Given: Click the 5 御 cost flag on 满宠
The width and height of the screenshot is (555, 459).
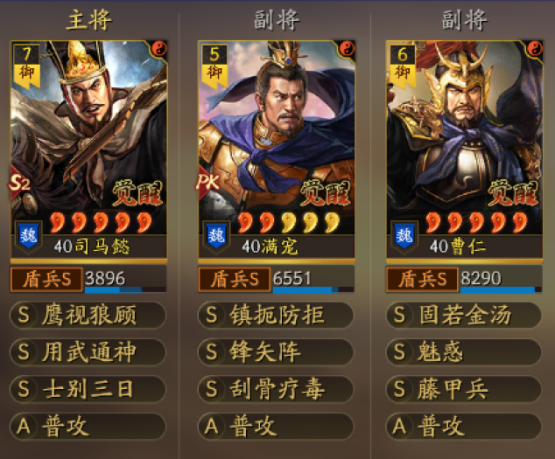Looking at the screenshot, I should coord(215,66).
